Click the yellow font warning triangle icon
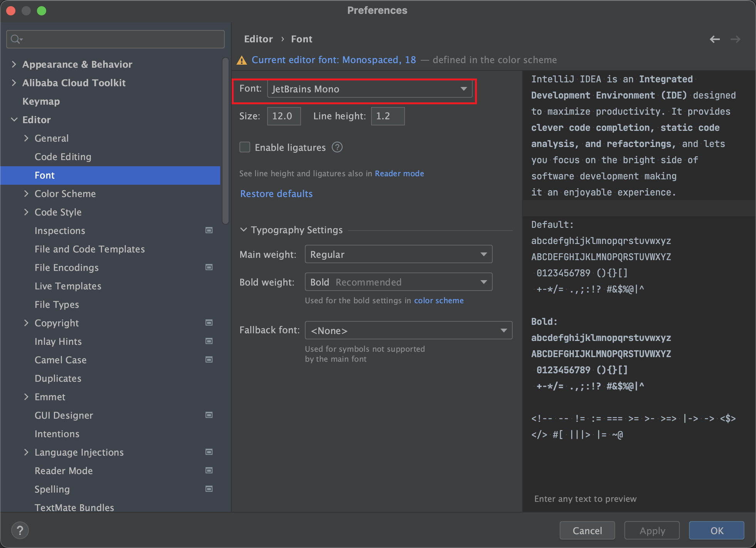Screen dimensions: 756x548 click(242, 60)
